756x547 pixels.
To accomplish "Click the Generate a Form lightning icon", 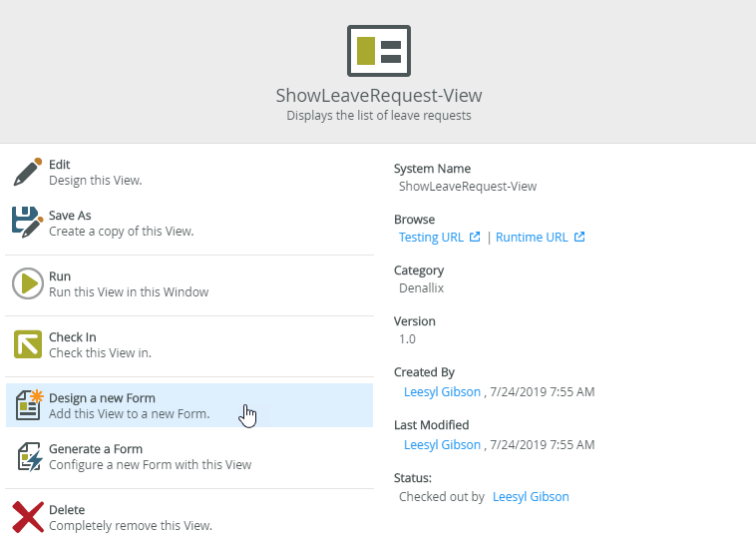I will click(x=28, y=457).
